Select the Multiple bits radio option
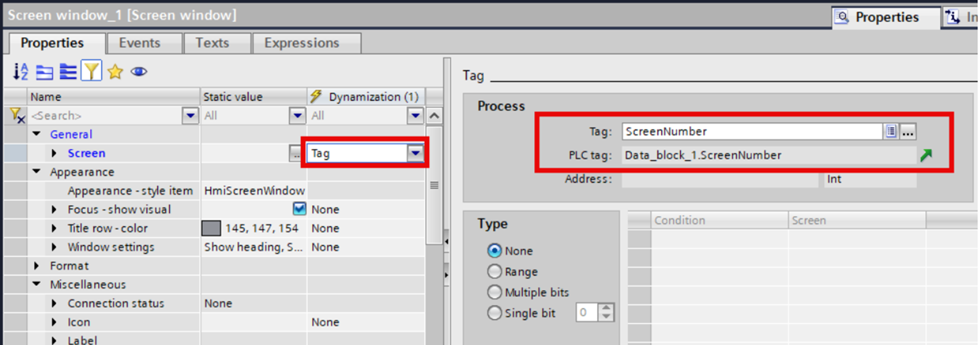Viewport: 980px width, 345px height. (494, 292)
